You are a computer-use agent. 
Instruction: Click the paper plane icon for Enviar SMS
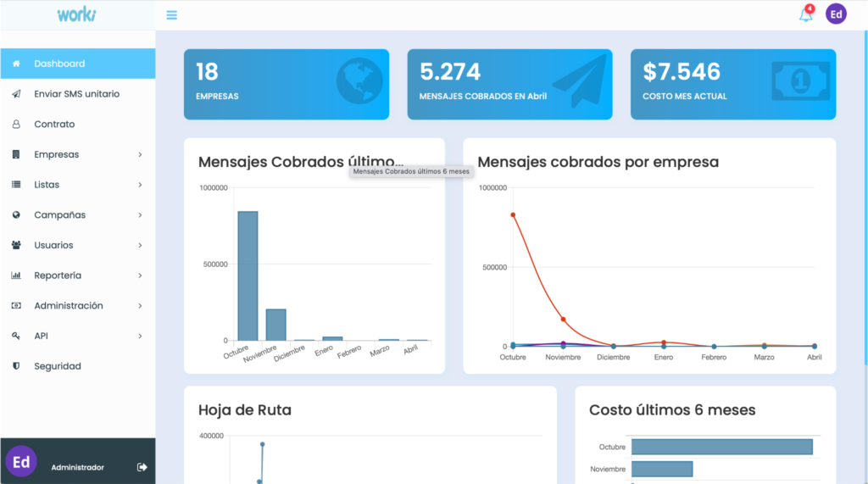[x=16, y=94]
